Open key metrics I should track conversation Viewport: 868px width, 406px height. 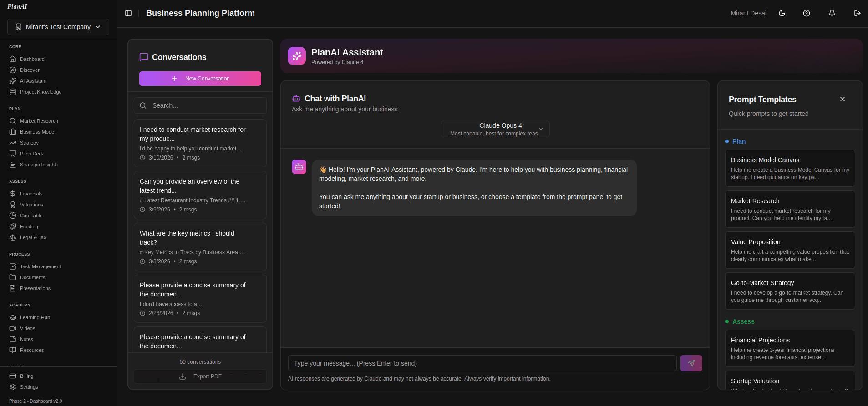[200, 247]
